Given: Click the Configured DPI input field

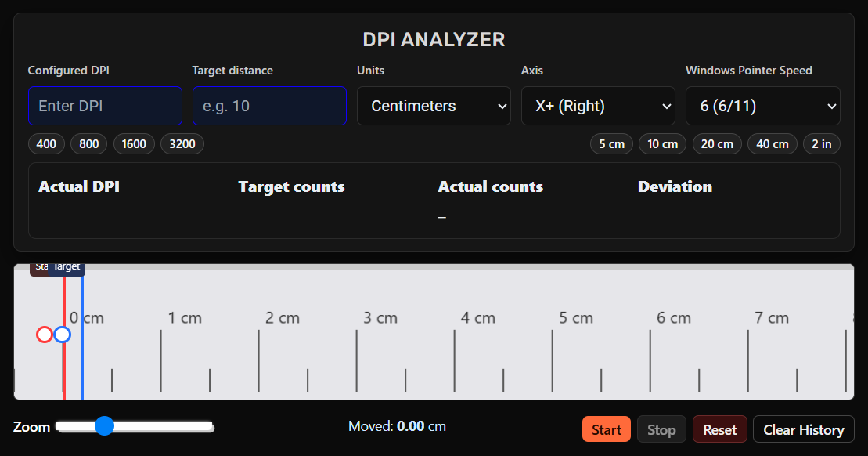Looking at the screenshot, I should click(x=105, y=105).
